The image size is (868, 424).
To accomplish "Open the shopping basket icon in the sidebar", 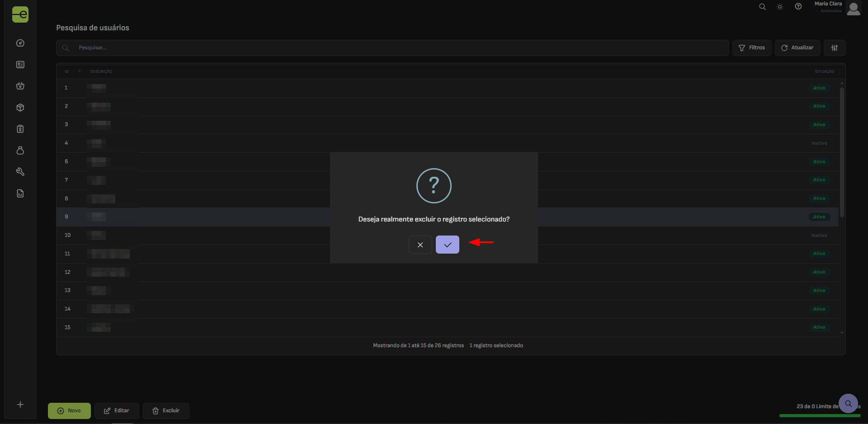I will coord(20,86).
